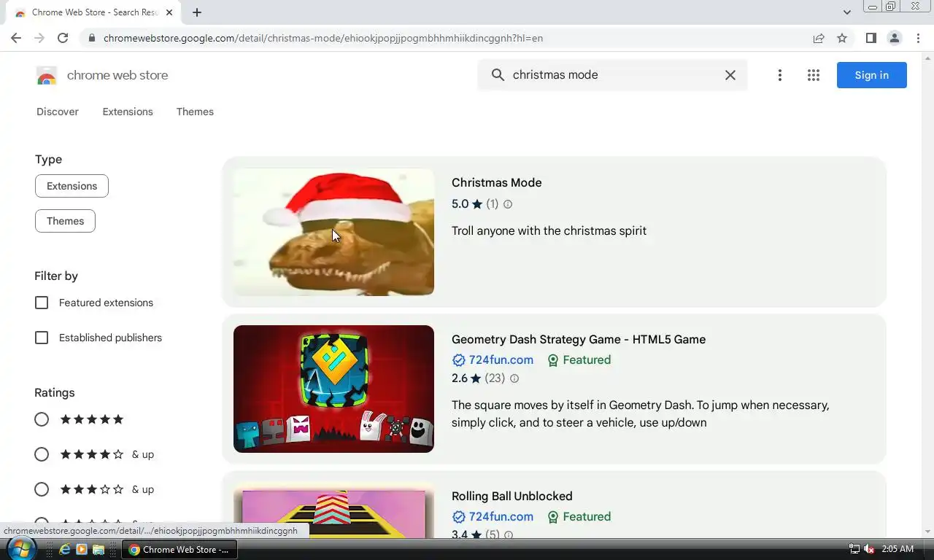Select Chrome Web Store taskbar button
Viewport: 934px width, 560px height.
pos(179,550)
